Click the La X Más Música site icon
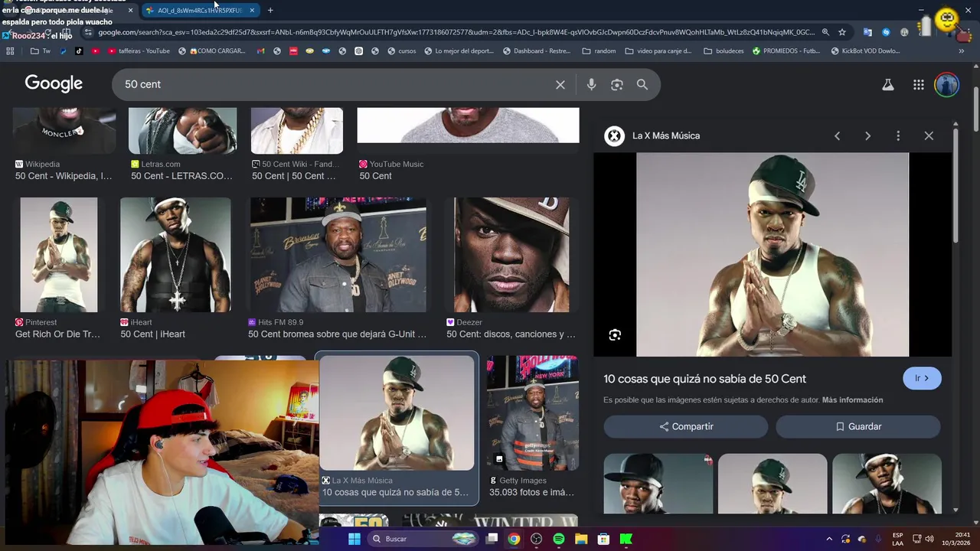 (x=614, y=136)
